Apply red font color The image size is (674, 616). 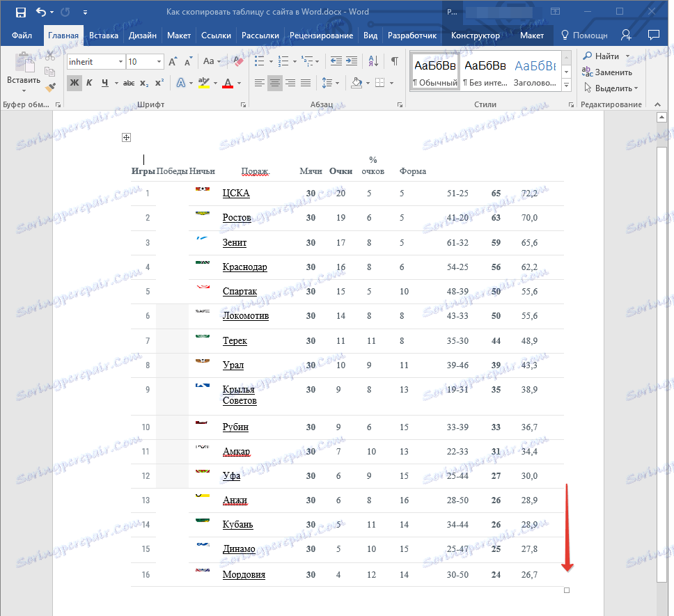pos(228,83)
